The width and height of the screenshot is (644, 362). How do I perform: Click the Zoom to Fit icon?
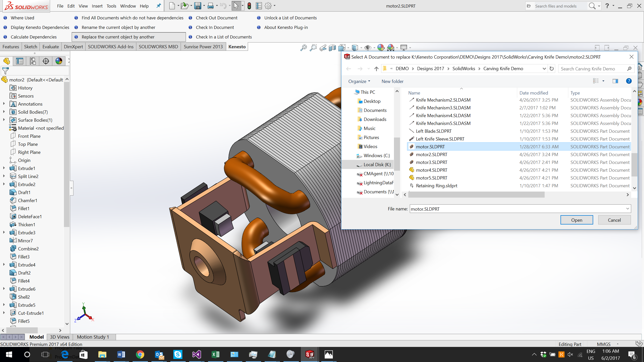coord(304,48)
